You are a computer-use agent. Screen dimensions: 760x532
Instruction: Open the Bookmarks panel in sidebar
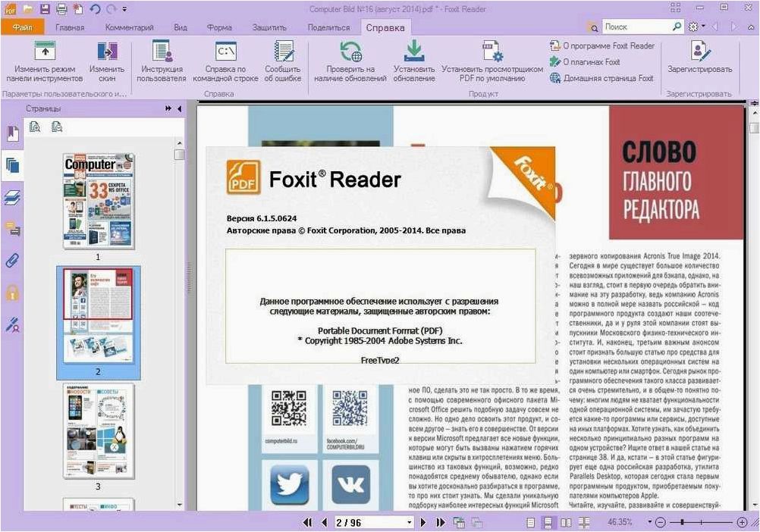click(x=12, y=133)
